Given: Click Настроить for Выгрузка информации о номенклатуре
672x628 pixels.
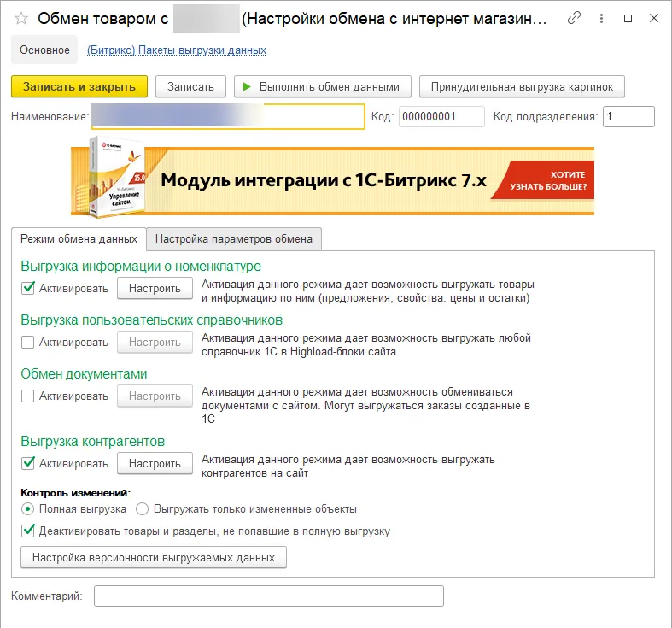Looking at the screenshot, I should tap(155, 288).
